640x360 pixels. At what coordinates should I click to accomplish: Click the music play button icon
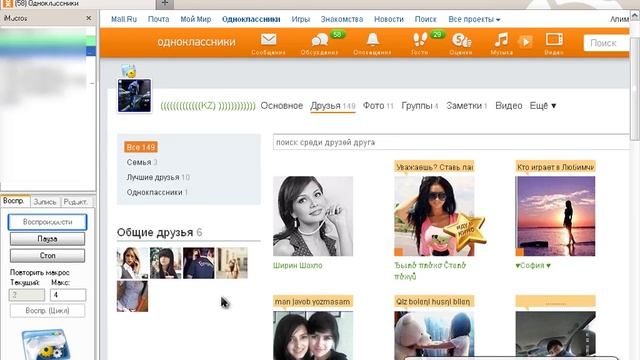[x=525, y=42]
